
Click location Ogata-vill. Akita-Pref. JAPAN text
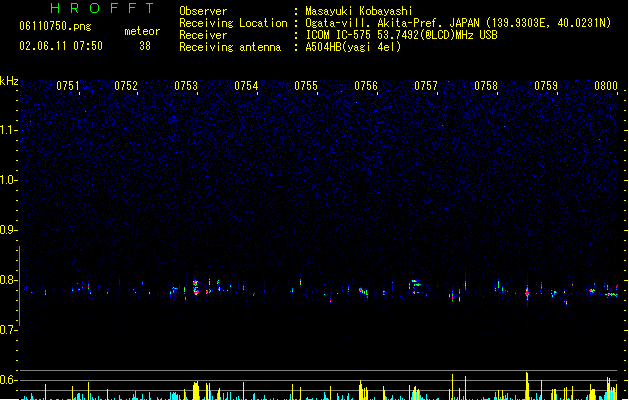tap(392, 23)
